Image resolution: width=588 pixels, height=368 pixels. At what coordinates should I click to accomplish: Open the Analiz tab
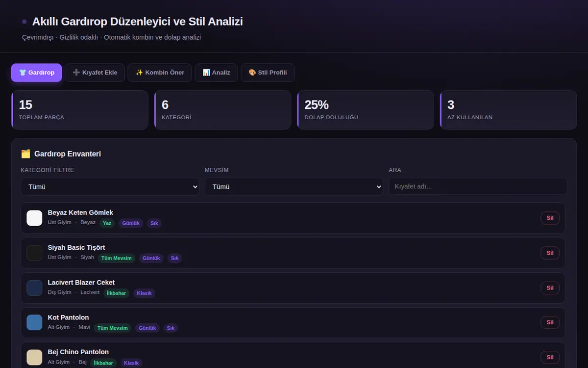coord(216,73)
